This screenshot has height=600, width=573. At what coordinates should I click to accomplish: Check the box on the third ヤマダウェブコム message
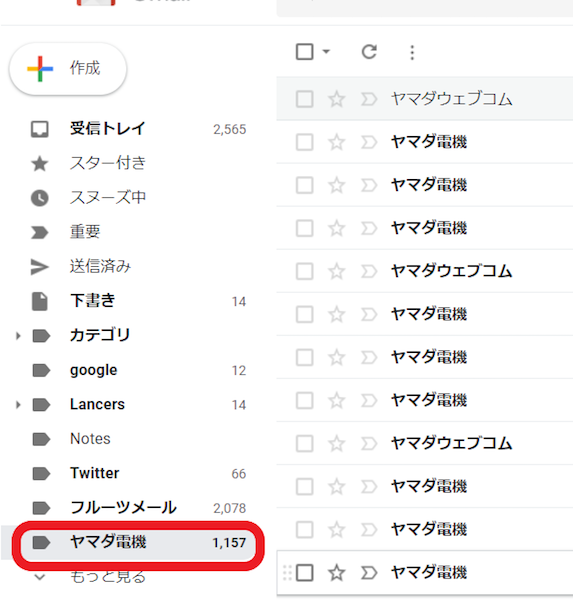[305, 443]
